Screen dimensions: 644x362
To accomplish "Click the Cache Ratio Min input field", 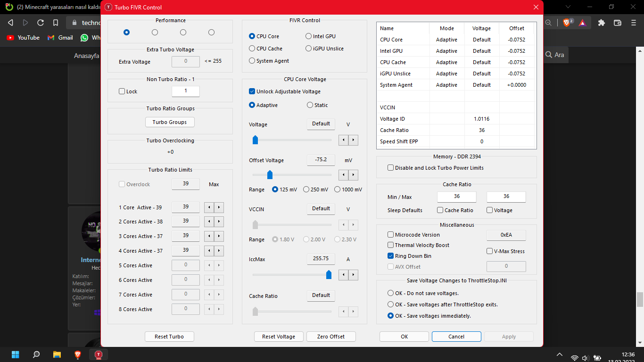I will coord(456,197).
